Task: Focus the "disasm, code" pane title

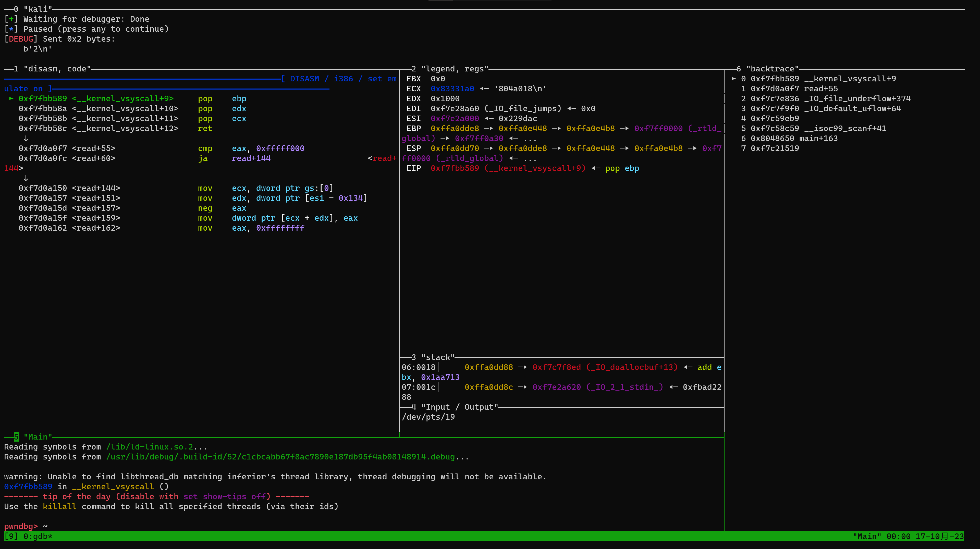Action: point(57,69)
